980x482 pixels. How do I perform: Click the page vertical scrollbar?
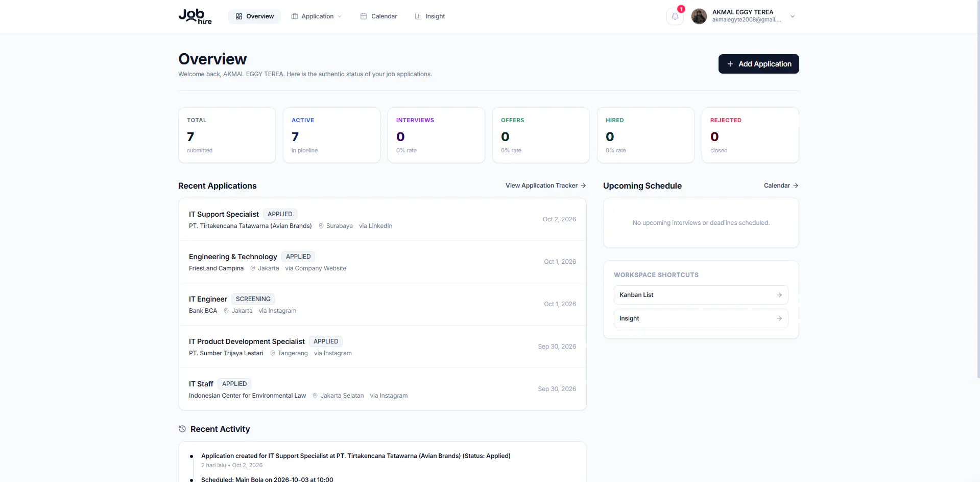point(977,189)
